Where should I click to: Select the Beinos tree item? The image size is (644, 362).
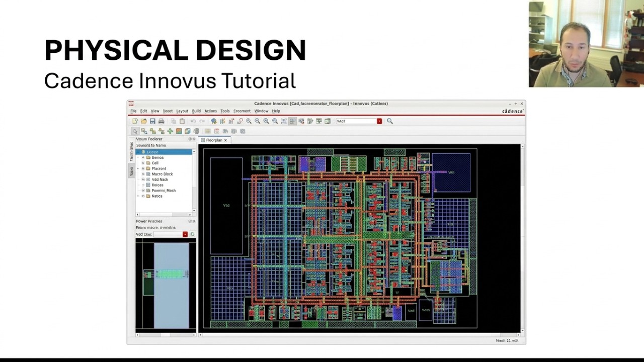pyautogui.click(x=157, y=157)
